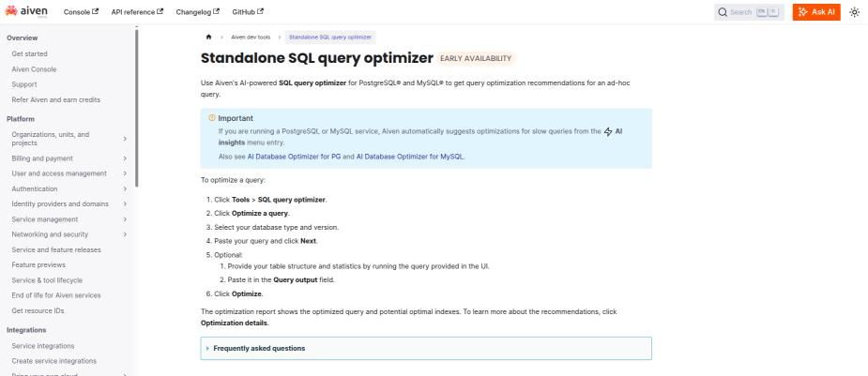Screen dimensions: 868x376
Task: Open Console external link in header
Action: [x=81, y=11]
